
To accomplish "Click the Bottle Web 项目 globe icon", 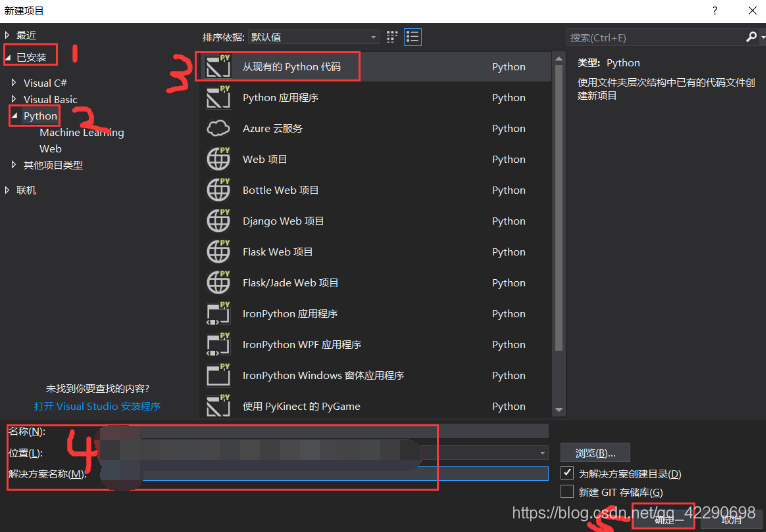I will [218, 190].
